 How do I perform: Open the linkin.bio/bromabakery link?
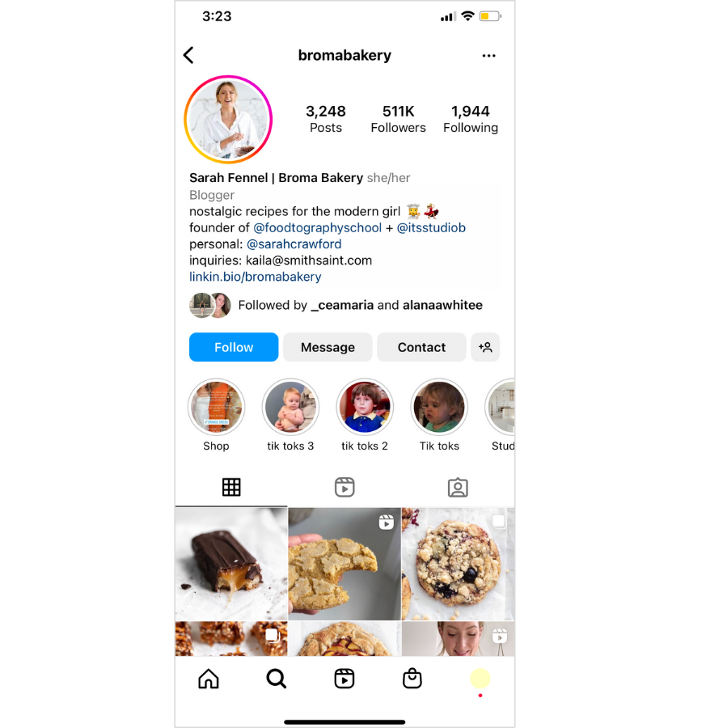(x=256, y=277)
